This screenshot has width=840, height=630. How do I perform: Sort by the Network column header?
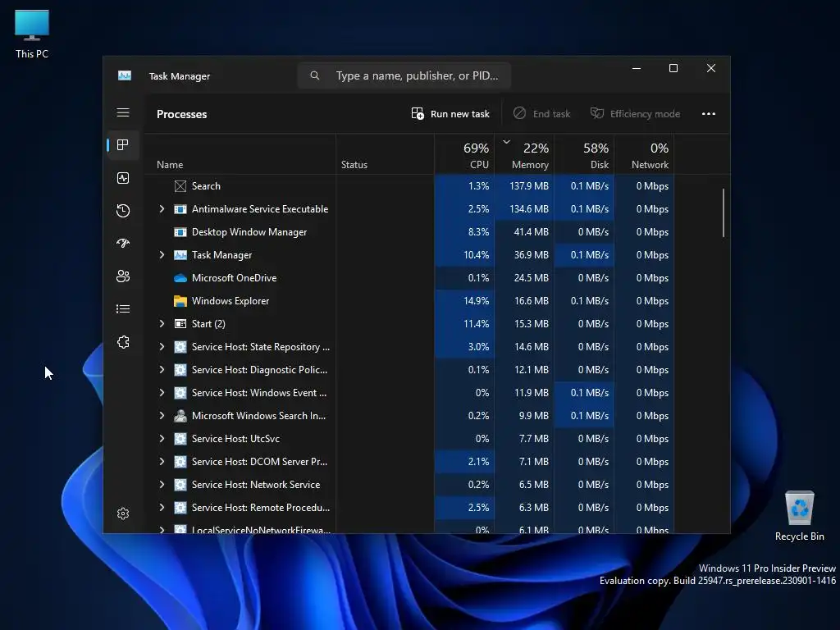[644, 155]
